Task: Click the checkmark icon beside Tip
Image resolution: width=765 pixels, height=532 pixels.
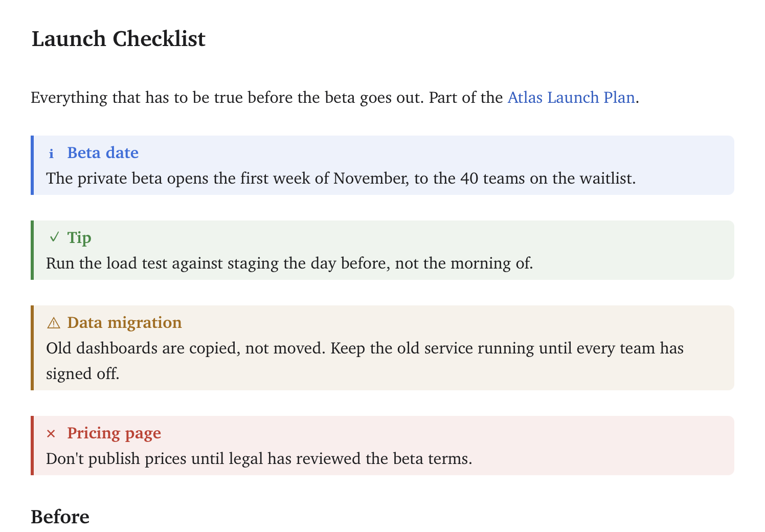Action: click(54, 237)
